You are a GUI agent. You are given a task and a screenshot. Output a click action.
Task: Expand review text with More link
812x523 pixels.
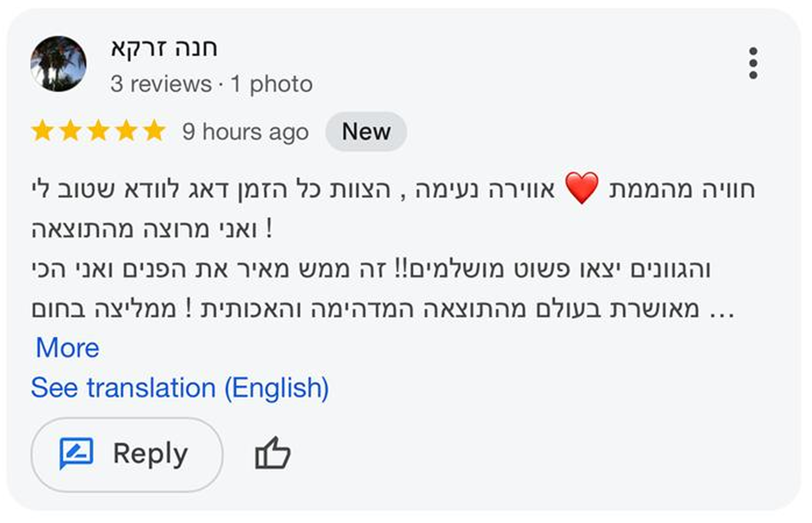tap(67, 348)
